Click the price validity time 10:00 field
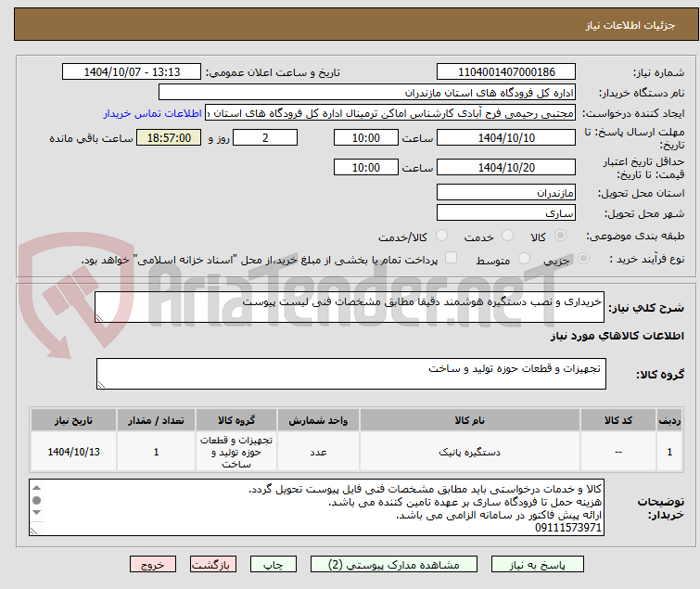Image resolution: width=700 pixels, height=589 pixels. pos(365,167)
